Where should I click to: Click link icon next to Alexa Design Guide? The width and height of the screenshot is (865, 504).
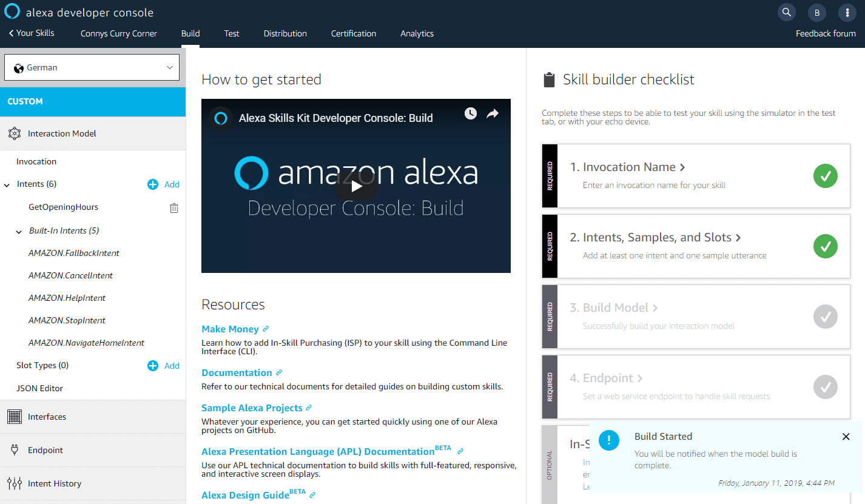coord(312,495)
